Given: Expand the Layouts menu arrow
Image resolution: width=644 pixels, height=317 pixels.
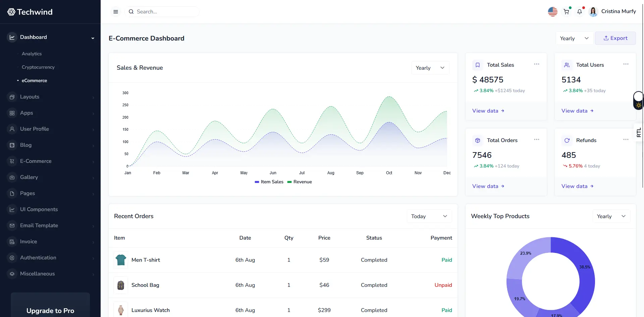Looking at the screenshot, I should pos(93,98).
